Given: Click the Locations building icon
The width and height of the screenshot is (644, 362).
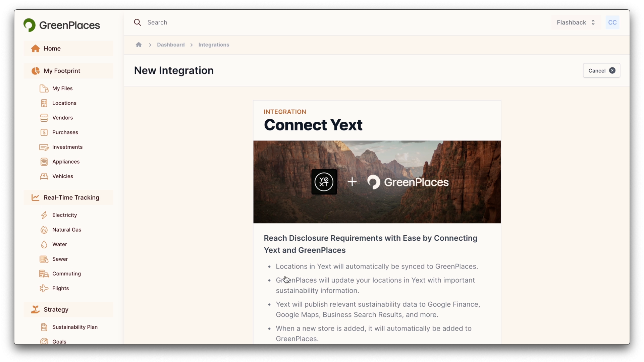Looking at the screenshot, I should coord(44,103).
